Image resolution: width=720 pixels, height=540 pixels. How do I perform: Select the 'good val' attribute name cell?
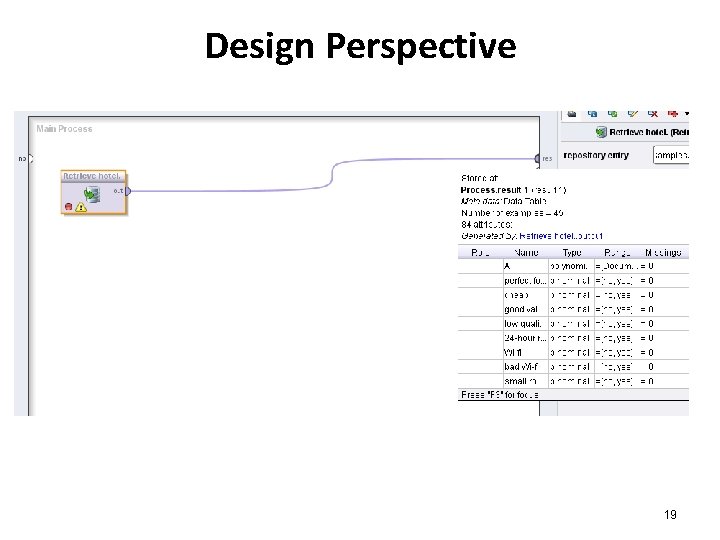(x=525, y=309)
